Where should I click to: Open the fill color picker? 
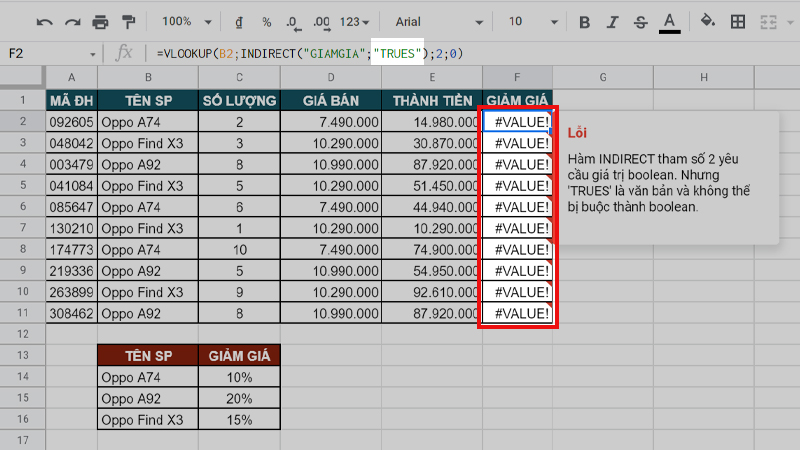click(707, 21)
